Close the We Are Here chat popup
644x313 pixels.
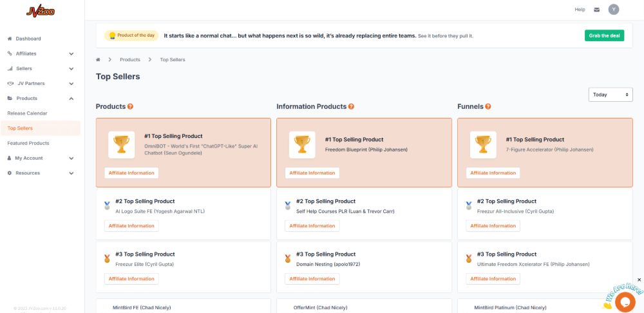point(639,280)
